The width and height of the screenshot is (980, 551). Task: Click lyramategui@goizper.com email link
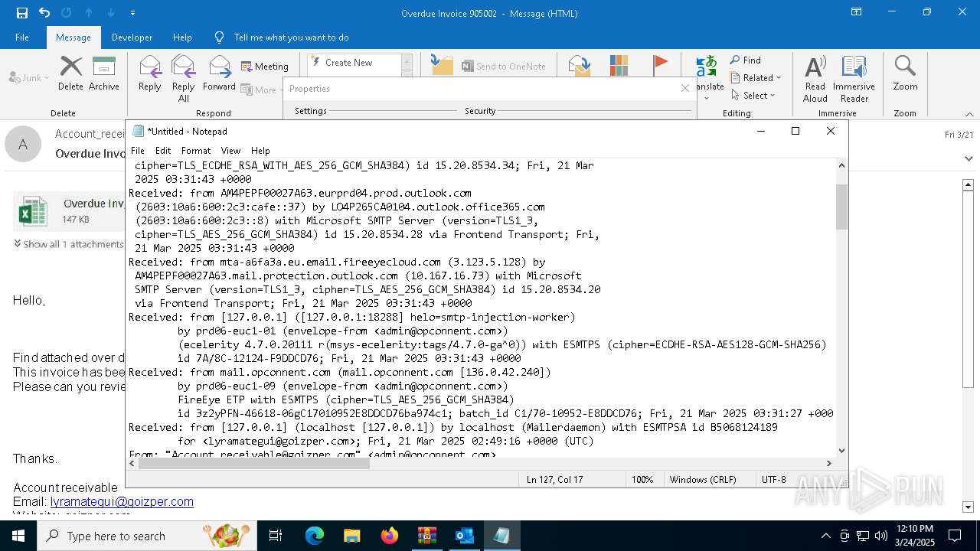click(122, 502)
